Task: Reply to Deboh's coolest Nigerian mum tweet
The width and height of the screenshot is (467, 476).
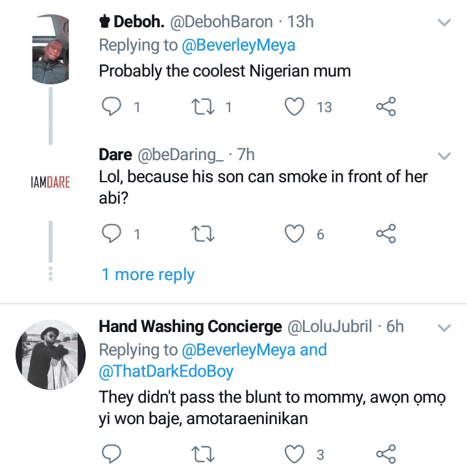Action: tap(113, 108)
